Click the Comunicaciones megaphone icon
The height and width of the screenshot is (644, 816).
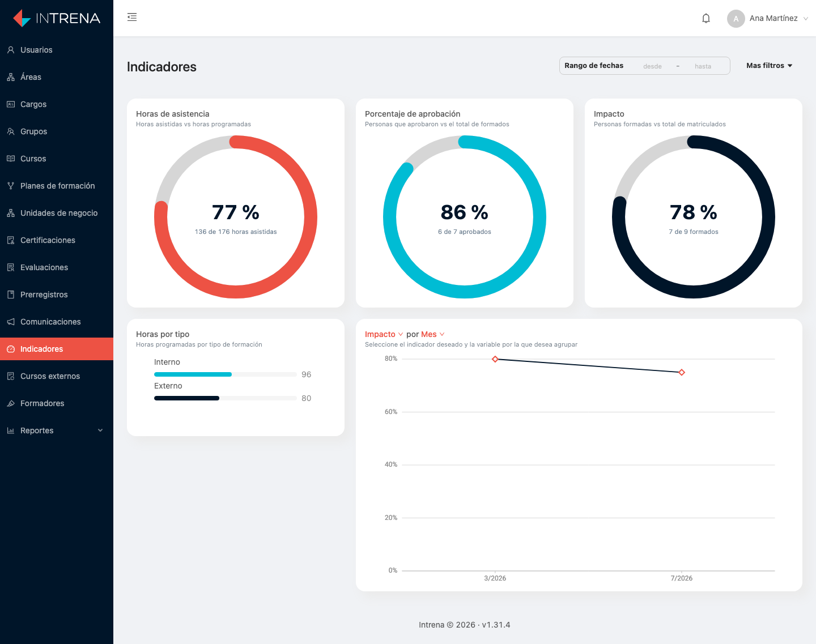click(11, 322)
